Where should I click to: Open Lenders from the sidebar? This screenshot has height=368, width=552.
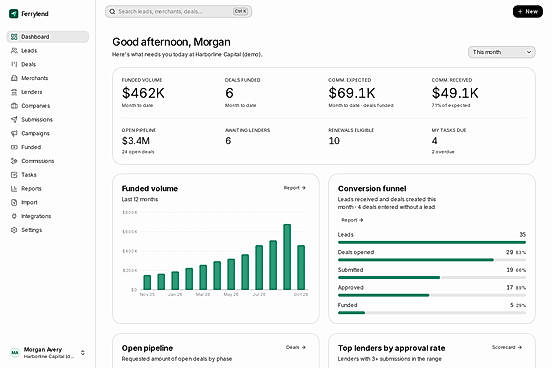pos(48,92)
